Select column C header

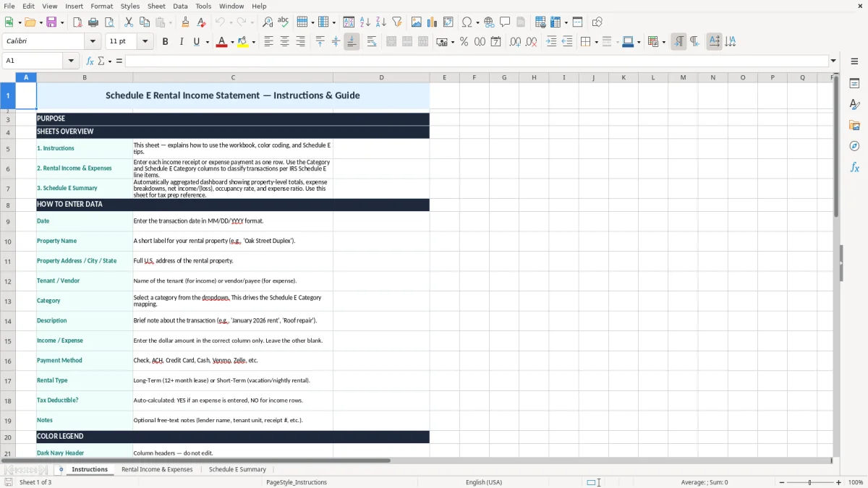pos(233,77)
